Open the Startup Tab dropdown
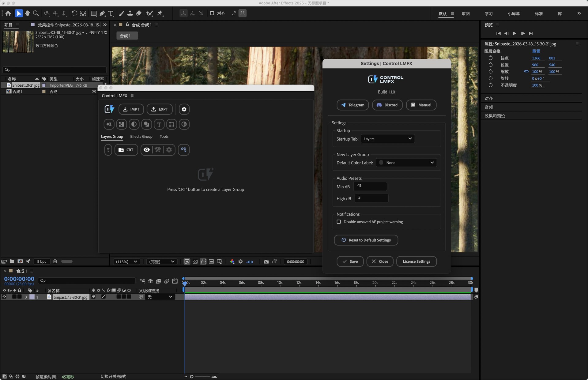This screenshot has width=588, height=380. click(x=387, y=139)
